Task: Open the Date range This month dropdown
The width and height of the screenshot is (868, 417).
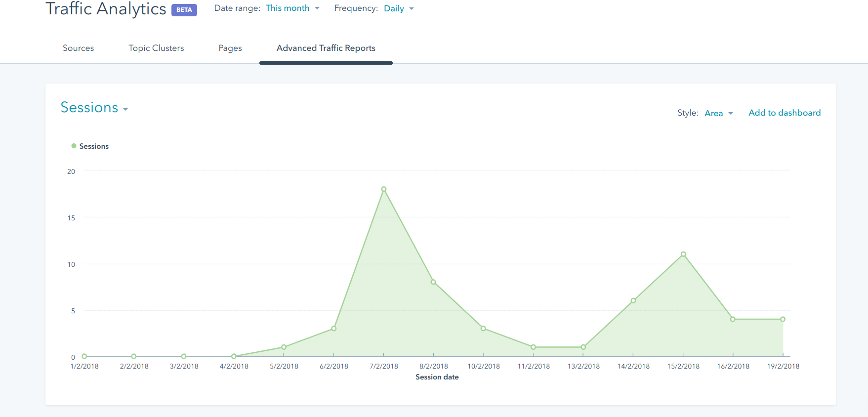Action: [x=292, y=8]
